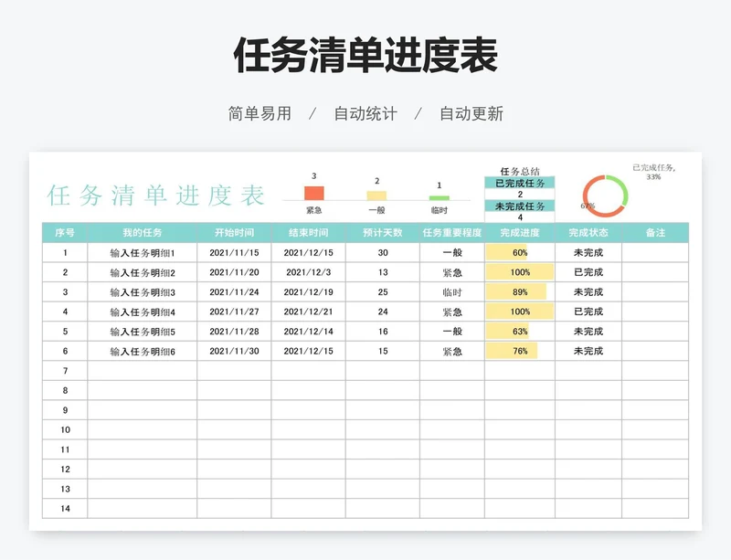Image resolution: width=731 pixels, height=560 pixels.
Task: Click the 任务总结 heading
Action: pyautogui.click(x=520, y=172)
